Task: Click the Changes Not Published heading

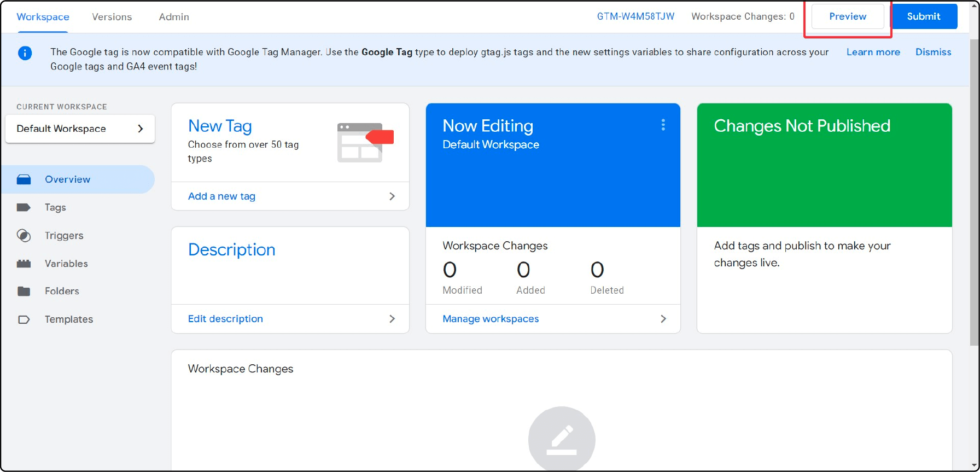Action: [802, 126]
